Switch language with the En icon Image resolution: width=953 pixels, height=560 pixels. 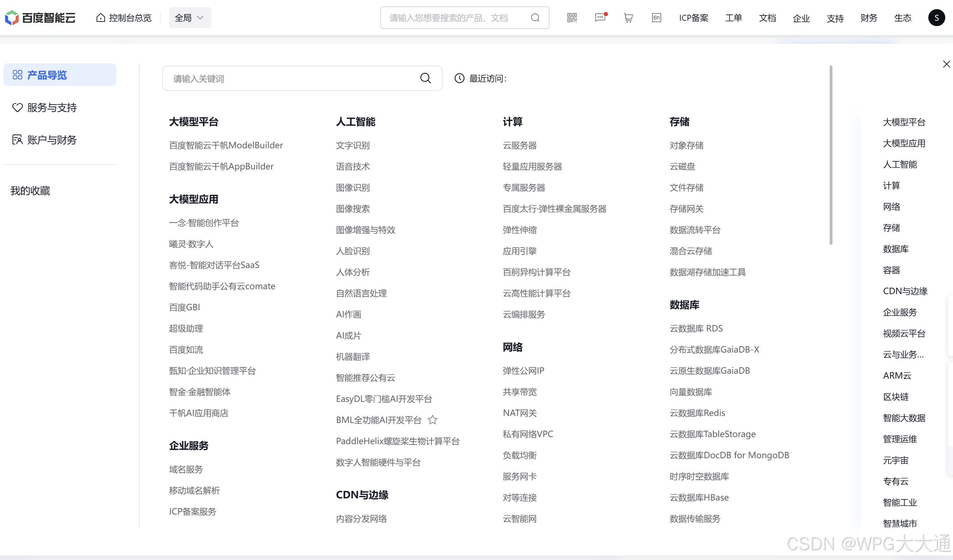(657, 18)
